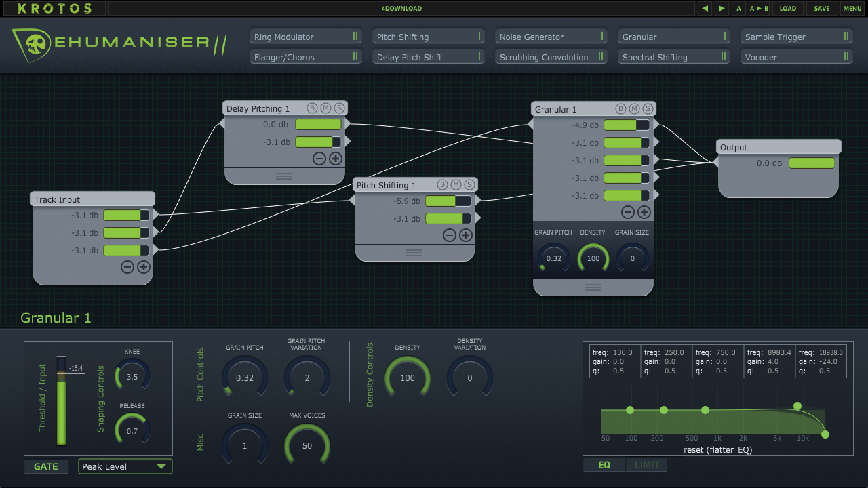868x488 pixels.
Task: Switch to the GATE tab
Action: (46, 466)
